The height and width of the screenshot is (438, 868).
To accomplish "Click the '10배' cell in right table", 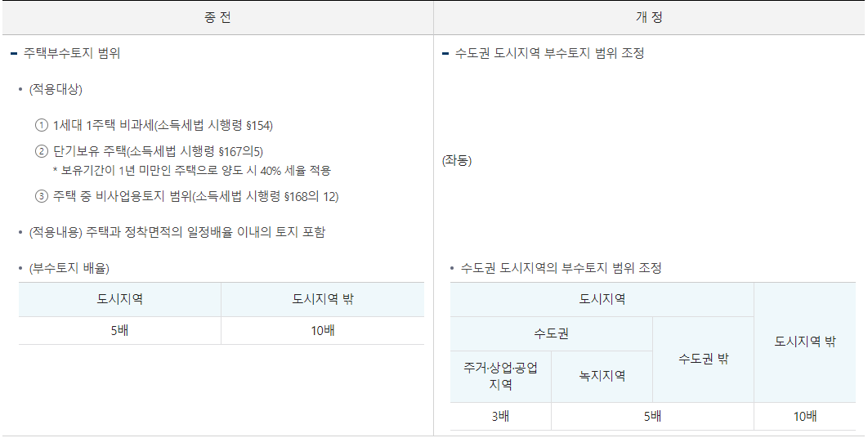I will point(805,417).
